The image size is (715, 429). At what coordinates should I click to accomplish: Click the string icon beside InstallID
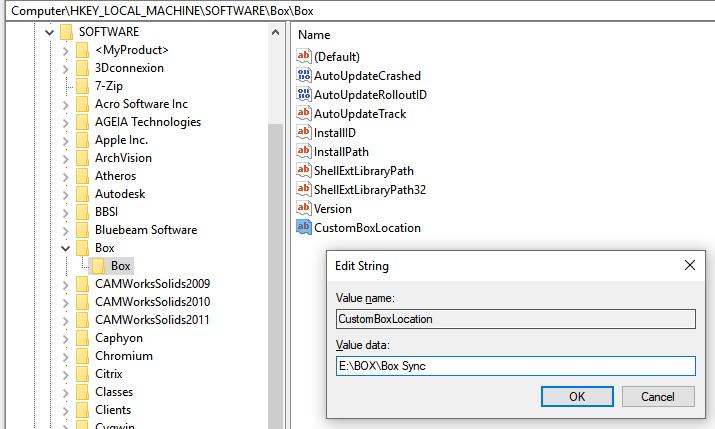pos(304,132)
